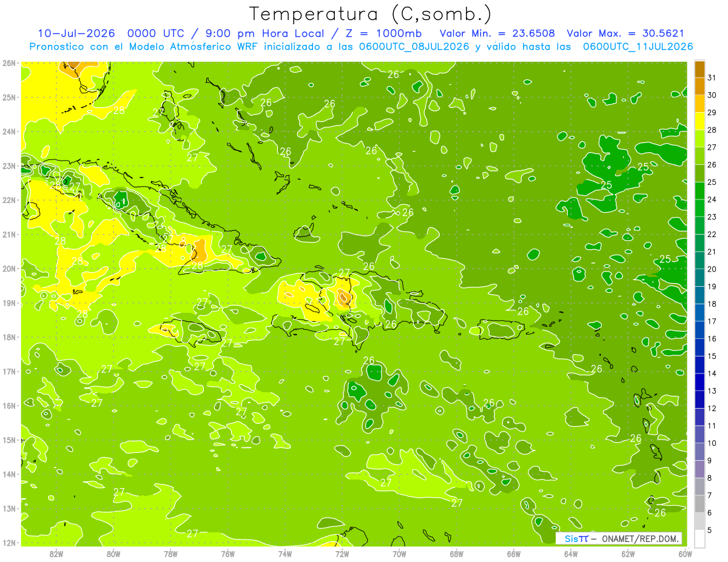Click the 82W longitude axis label

56,554
